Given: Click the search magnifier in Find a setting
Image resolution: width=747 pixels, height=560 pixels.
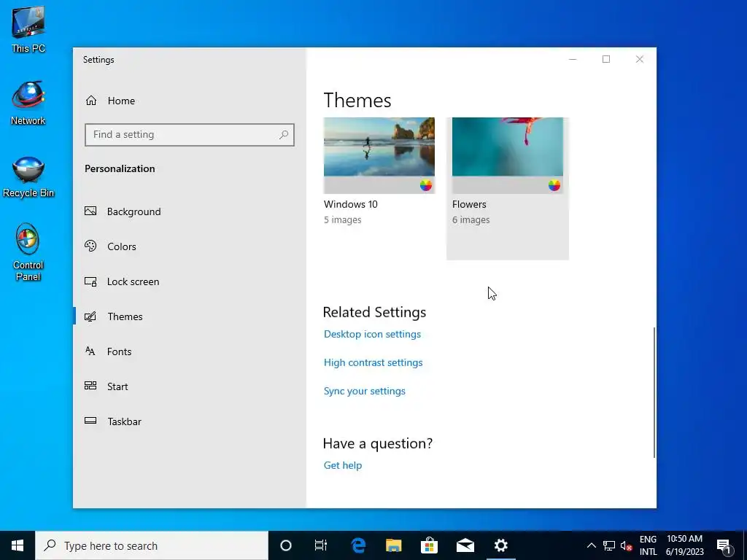Looking at the screenshot, I should 284,135.
